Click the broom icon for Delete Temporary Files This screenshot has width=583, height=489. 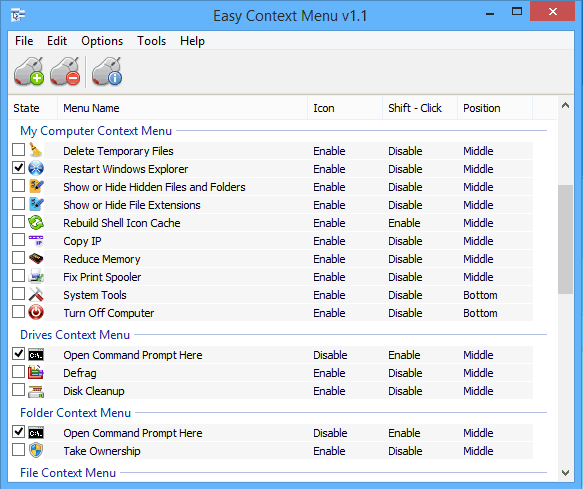tap(36, 150)
